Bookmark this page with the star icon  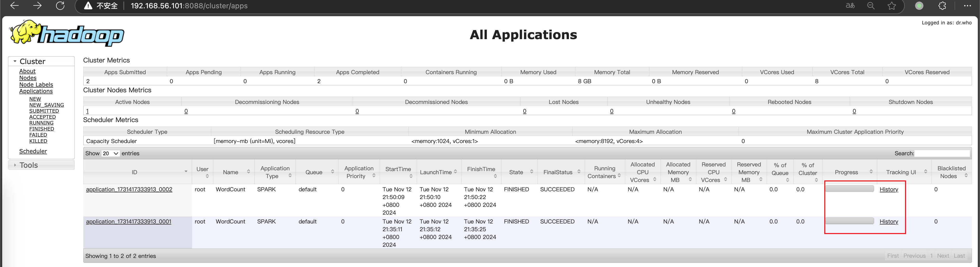892,6
